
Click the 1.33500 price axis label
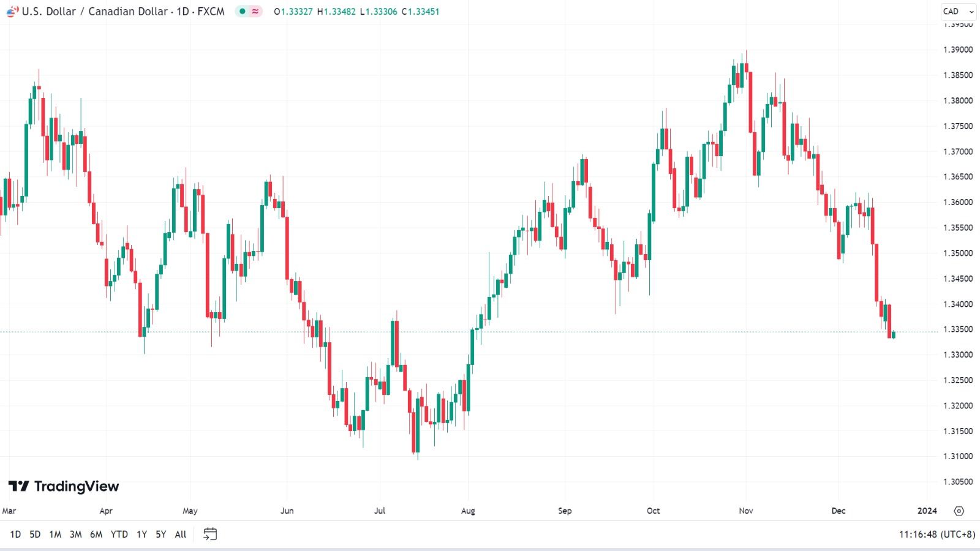click(958, 329)
